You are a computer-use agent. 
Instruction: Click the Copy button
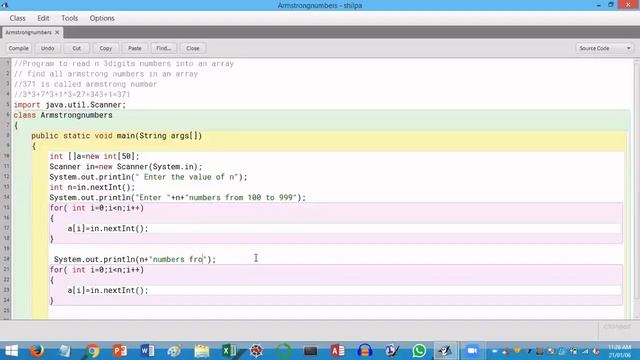[x=106, y=48]
